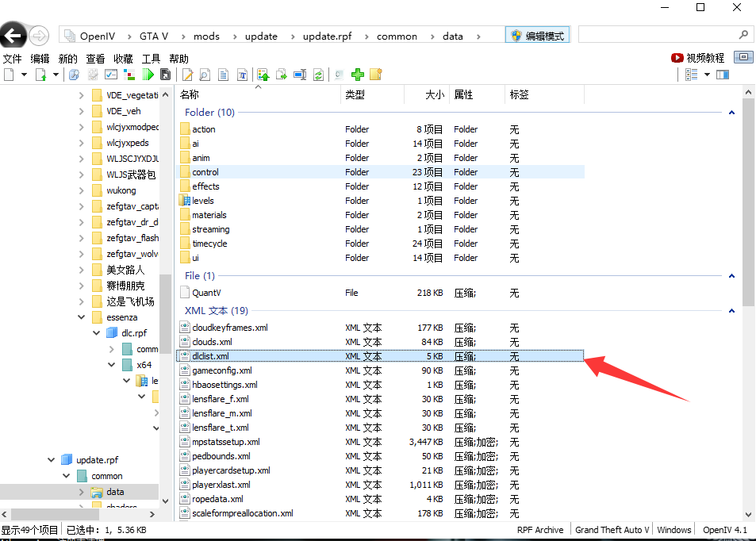This screenshot has width=756, height=541.
Task: Open the dropdown beside the page-with-green-arrow icon
Action: (56, 75)
